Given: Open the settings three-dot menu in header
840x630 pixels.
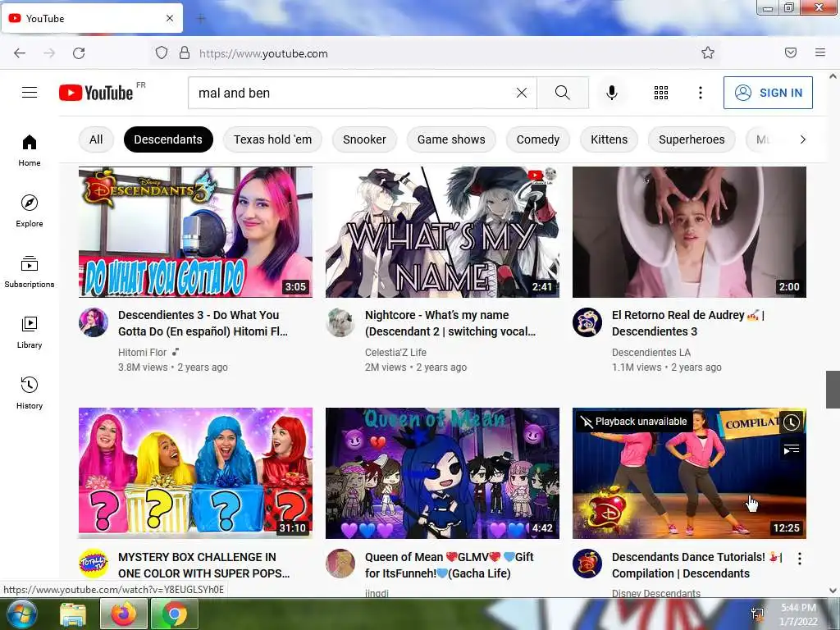Looking at the screenshot, I should [701, 93].
